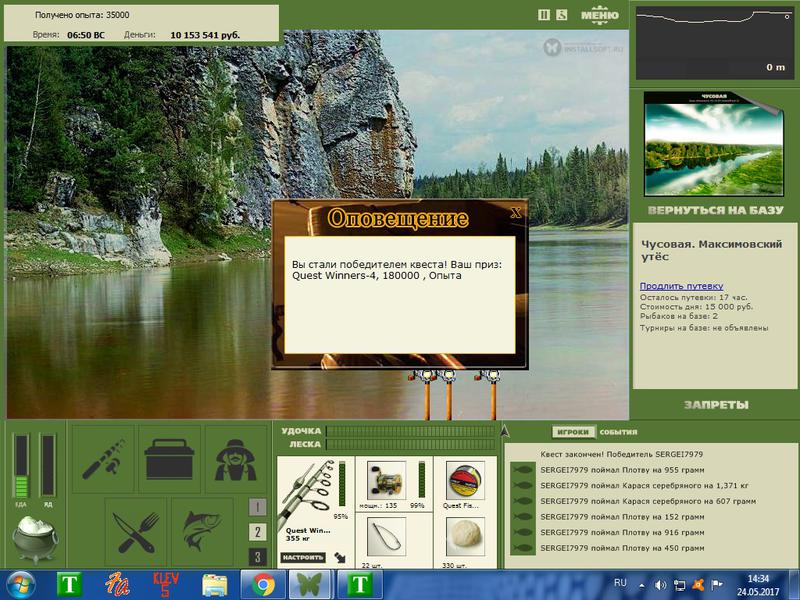This screenshot has height=600, width=800.
Task: Click log line 'Карася серебряного на 607 грамм'
Action: [648, 501]
